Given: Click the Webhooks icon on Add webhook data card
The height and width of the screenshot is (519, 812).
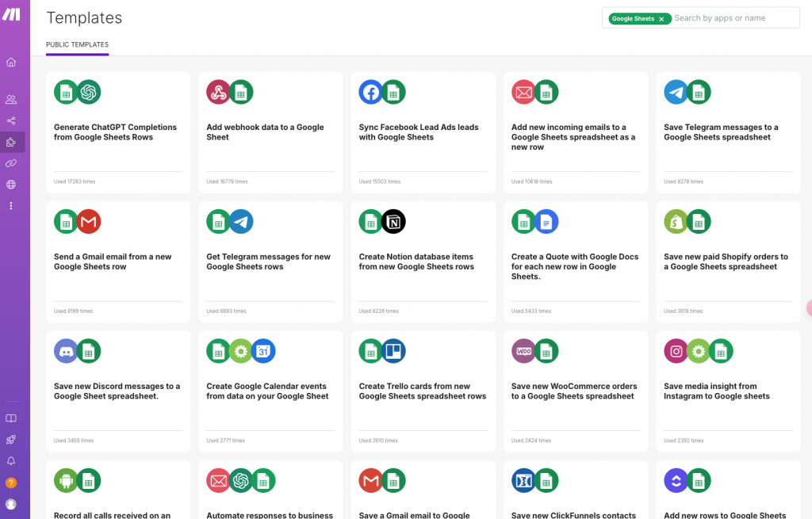Looking at the screenshot, I should [218, 92].
